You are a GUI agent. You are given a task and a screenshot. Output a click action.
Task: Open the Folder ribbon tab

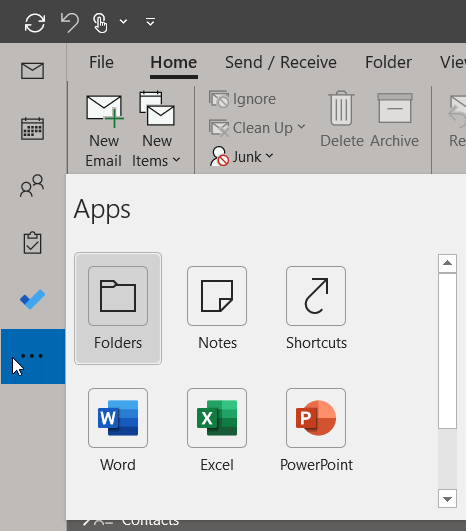[x=388, y=62]
